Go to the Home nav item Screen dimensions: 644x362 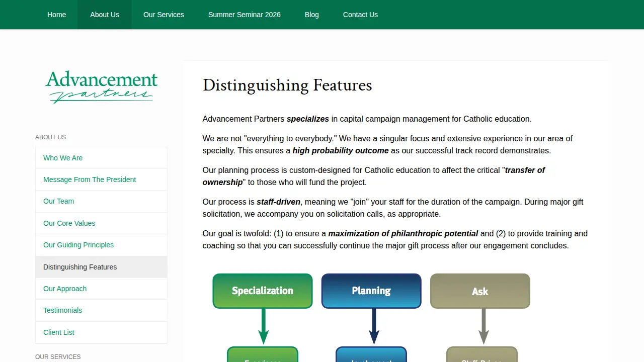pyautogui.click(x=56, y=15)
